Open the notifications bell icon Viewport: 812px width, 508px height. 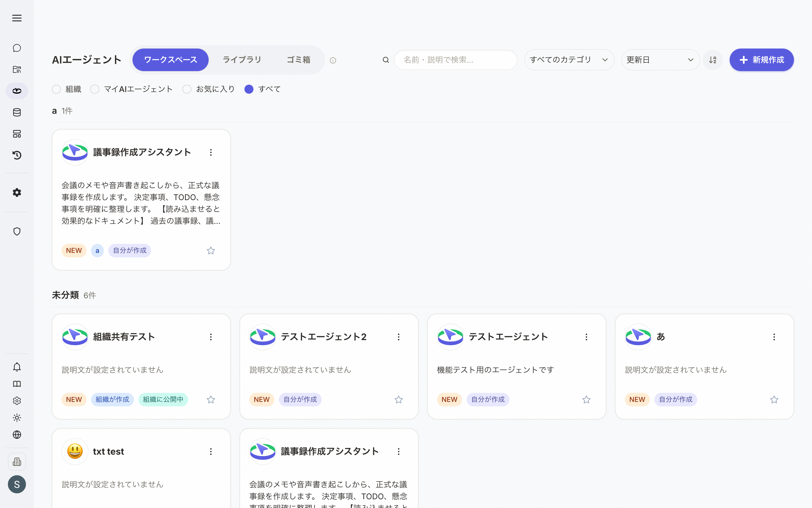[17, 367]
